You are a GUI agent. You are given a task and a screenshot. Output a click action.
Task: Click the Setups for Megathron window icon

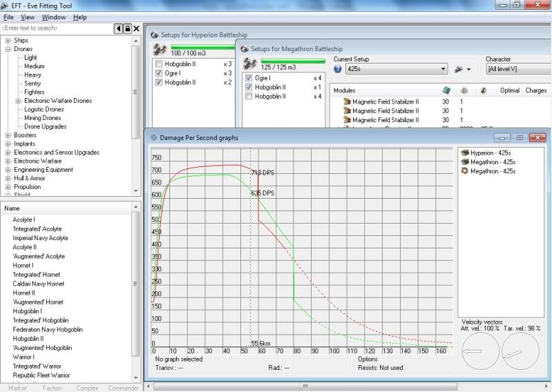click(x=245, y=49)
